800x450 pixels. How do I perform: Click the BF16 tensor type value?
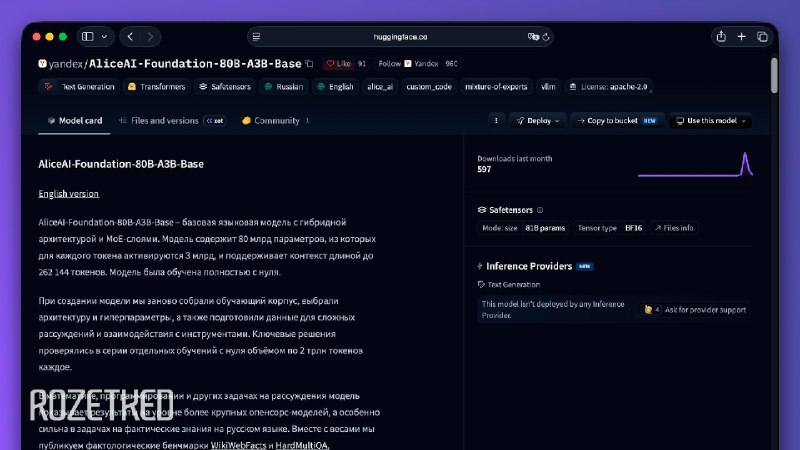634,228
